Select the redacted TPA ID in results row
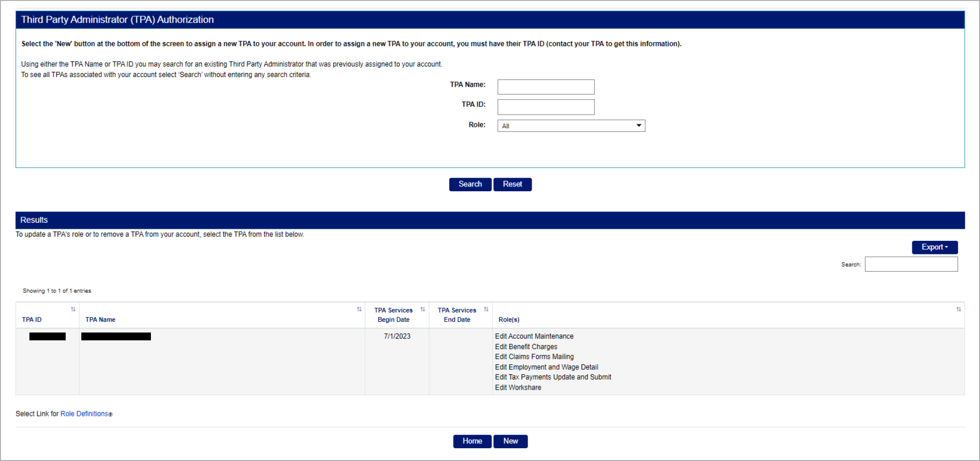 [x=48, y=336]
